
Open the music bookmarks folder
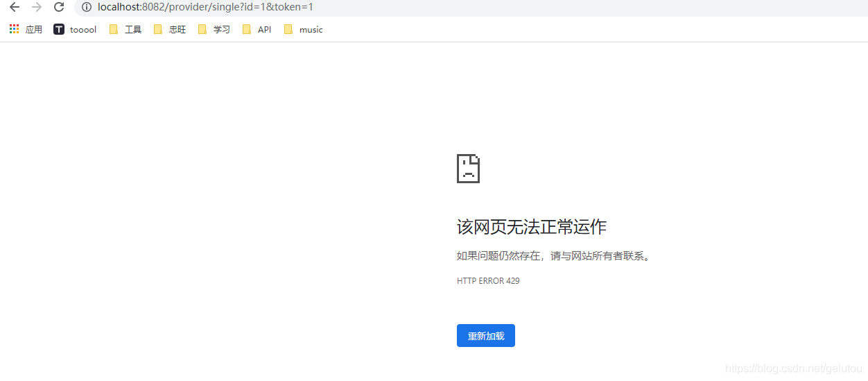tap(304, 29)
